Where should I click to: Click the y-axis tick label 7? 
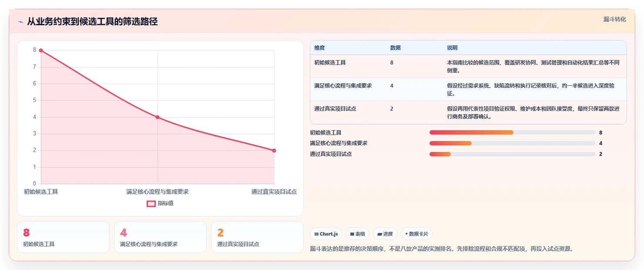coord(35,67)
